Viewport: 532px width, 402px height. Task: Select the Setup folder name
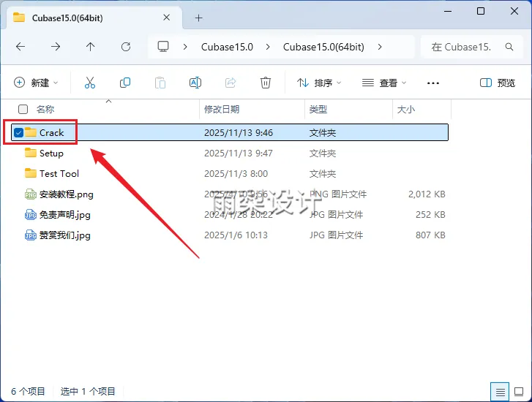[x=51, y=153]
